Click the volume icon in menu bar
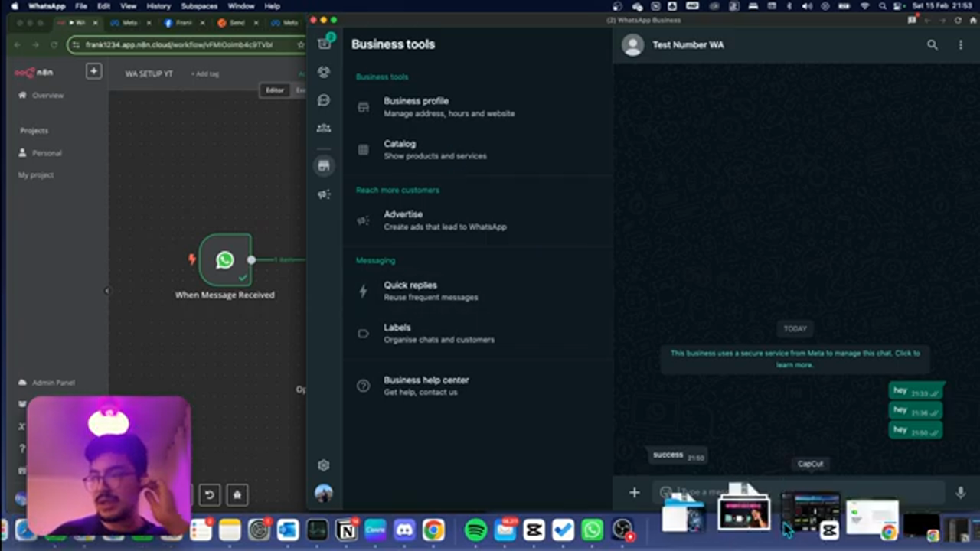 (808, 6)
